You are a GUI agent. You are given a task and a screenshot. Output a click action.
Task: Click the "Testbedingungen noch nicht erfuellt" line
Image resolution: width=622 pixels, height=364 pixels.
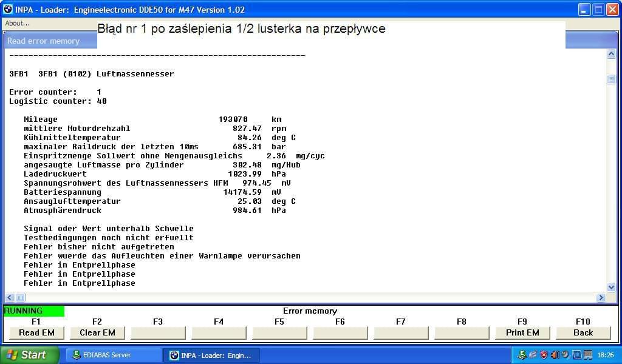pos(109,238)
